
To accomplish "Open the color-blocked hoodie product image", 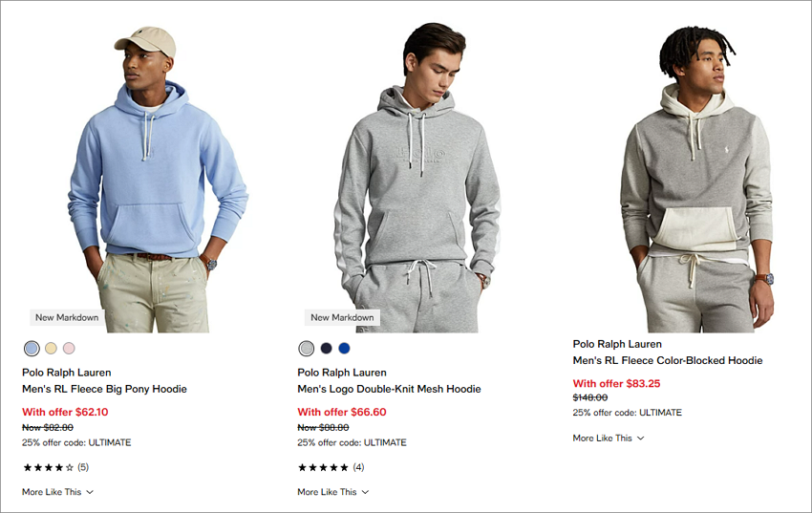I will (696, 179).
